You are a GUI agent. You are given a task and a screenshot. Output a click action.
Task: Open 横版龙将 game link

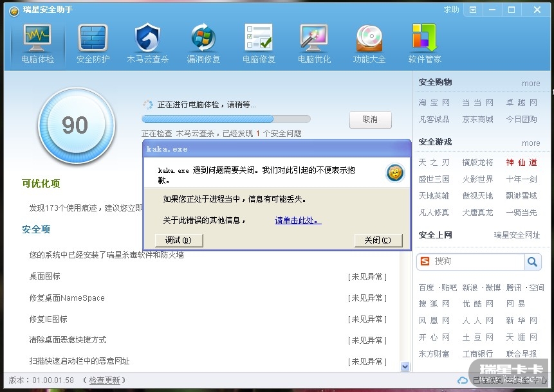[477, 163]
